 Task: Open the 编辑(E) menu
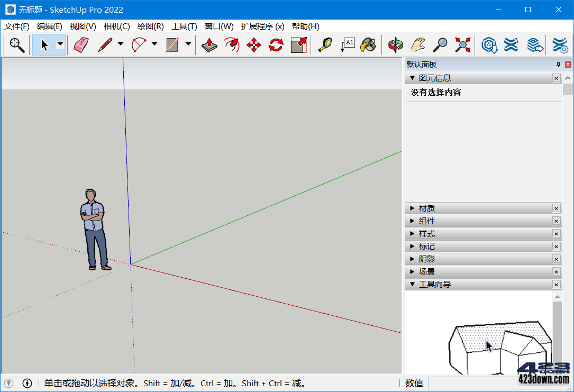click(49, 26)
